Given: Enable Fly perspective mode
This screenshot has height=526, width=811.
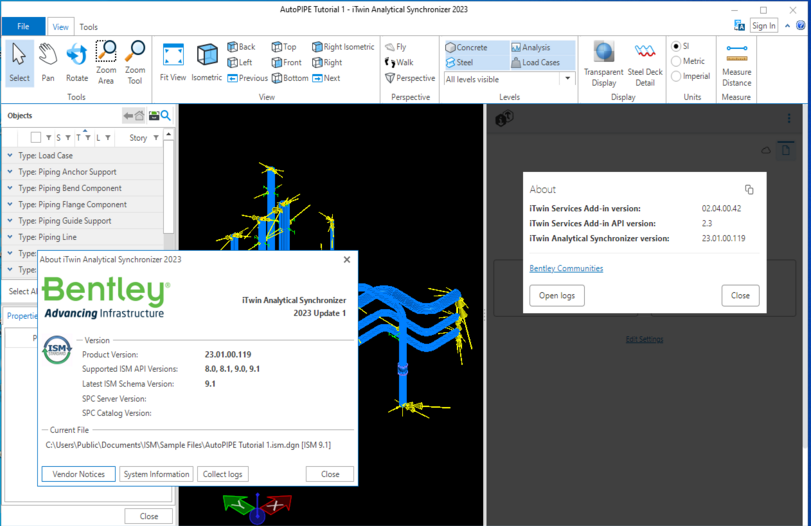Looking at the screenshot, I should [396, 47].
